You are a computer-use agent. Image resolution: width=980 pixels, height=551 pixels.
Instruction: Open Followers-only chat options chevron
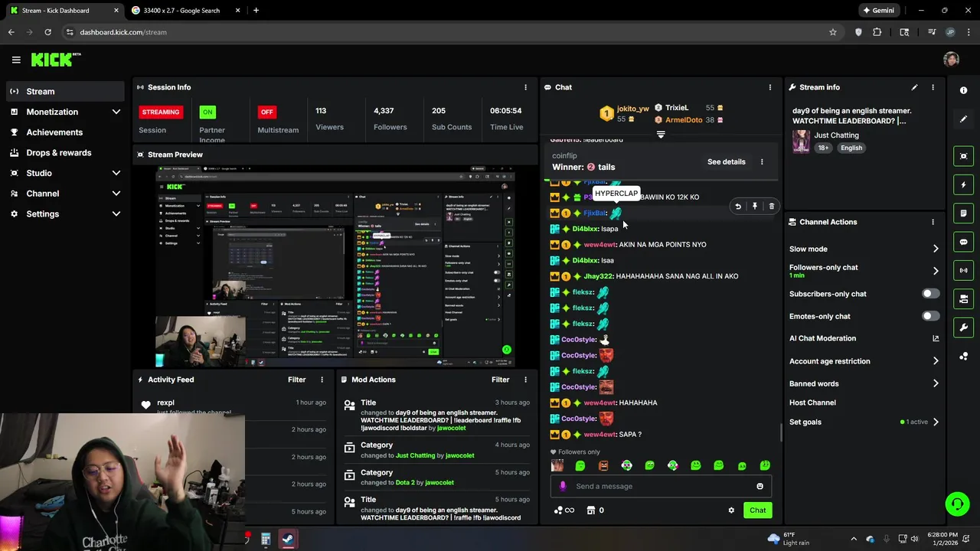[935, 271]
